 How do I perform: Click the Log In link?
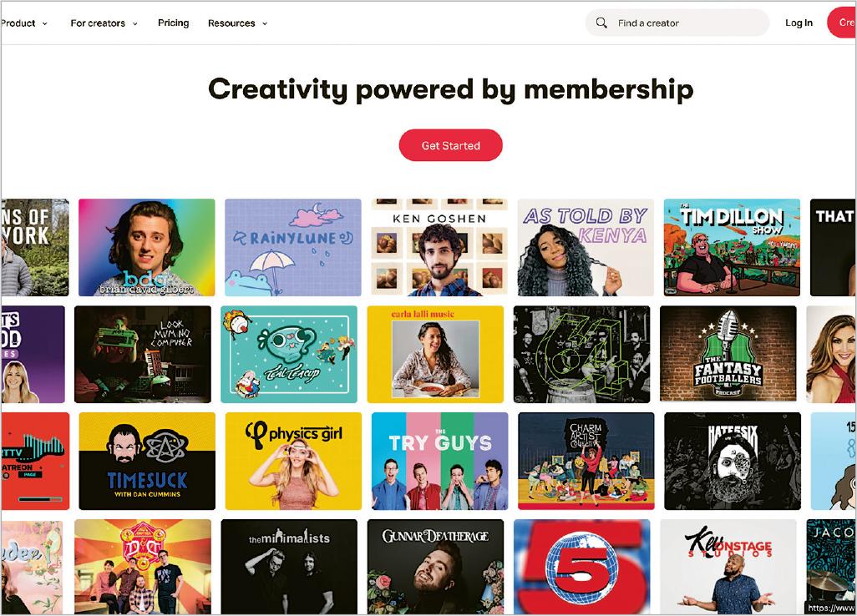click(799, 23)
